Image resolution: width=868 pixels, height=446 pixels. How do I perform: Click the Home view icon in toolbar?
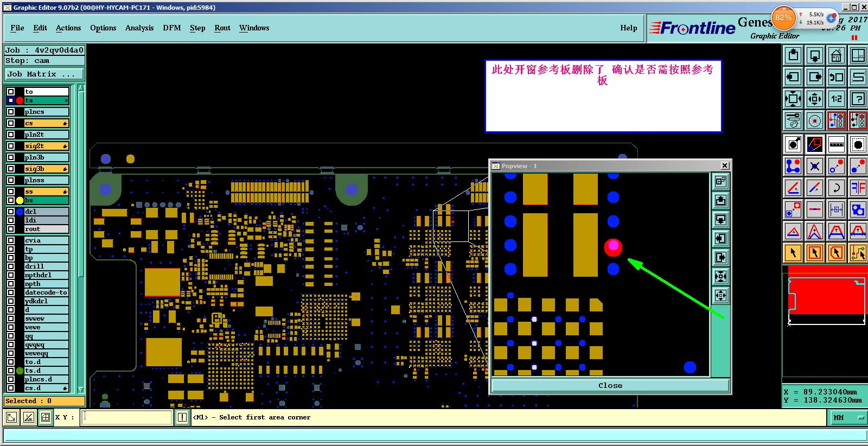pyautogui.click(x=837, y=55)
